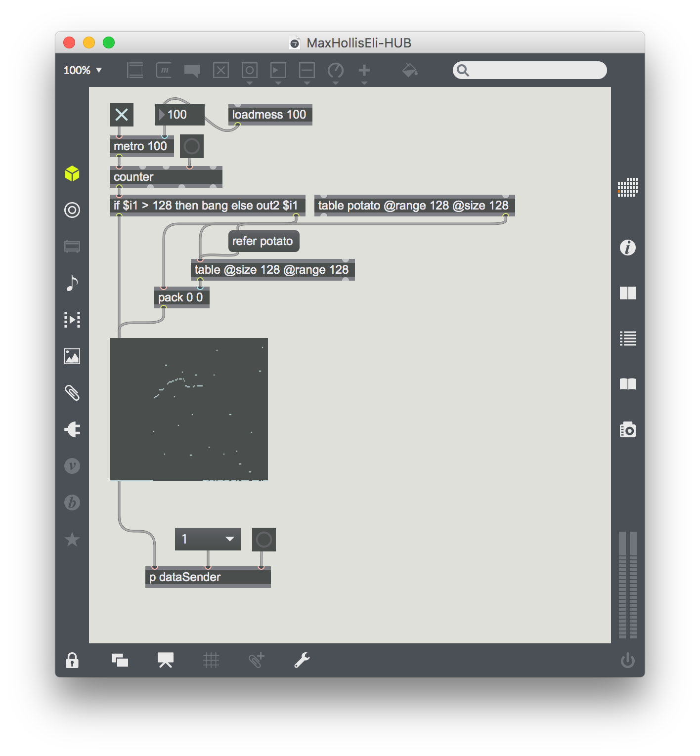Open the plus add-object toolbar menu
Screen dimensions: 700x756
[x=364, y=70]
